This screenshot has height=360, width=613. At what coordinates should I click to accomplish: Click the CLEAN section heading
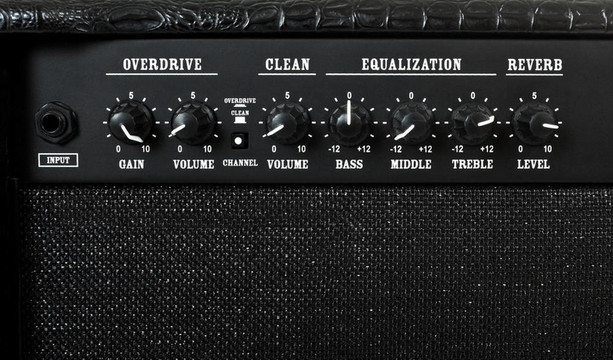(x=287, y=64)
